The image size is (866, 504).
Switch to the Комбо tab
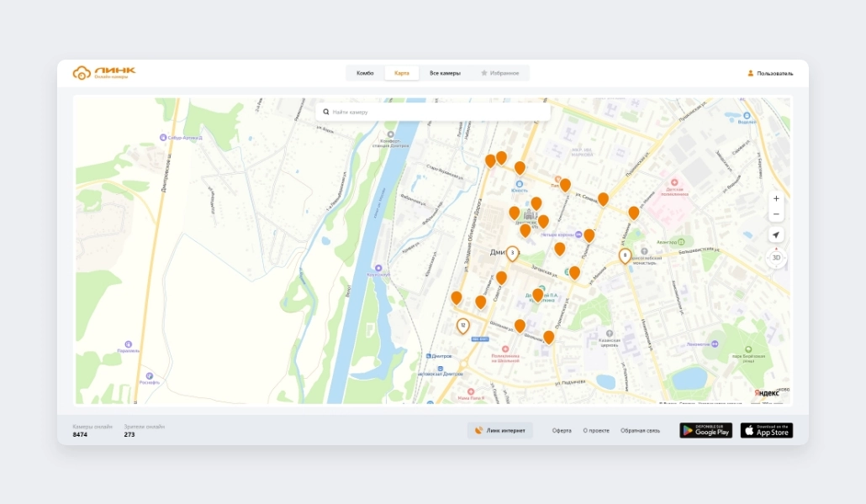click(365, 73)
